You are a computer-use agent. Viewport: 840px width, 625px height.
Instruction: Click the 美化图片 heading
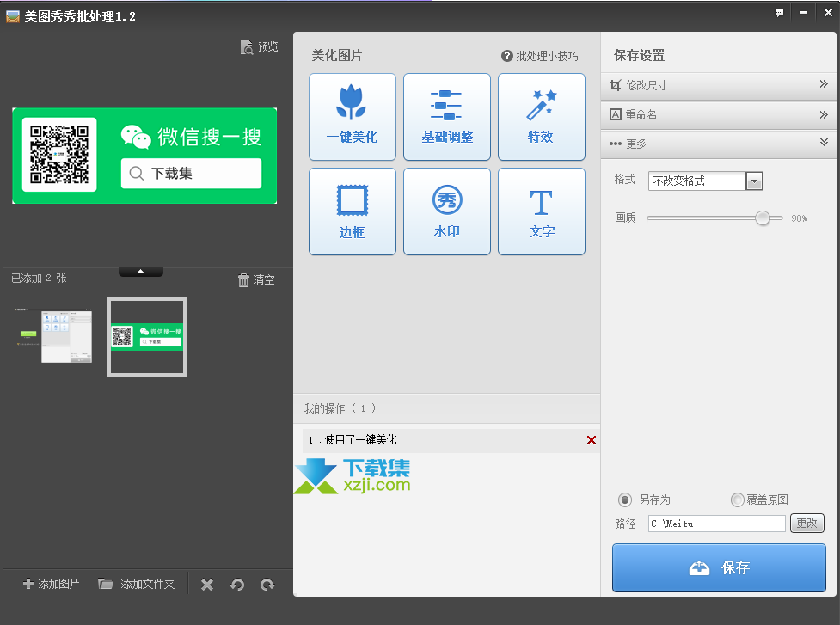(x=337, y=56)
